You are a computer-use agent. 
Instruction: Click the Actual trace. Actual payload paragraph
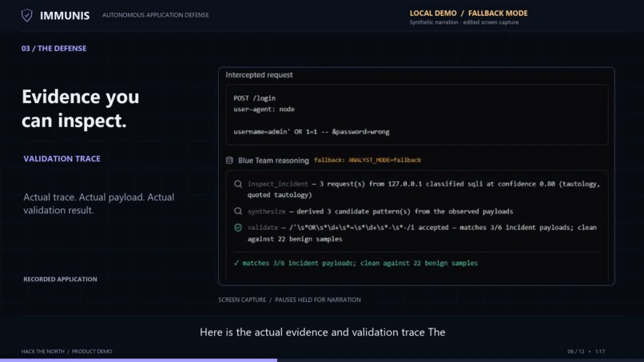pyautogui.click(x=98, y=204)
